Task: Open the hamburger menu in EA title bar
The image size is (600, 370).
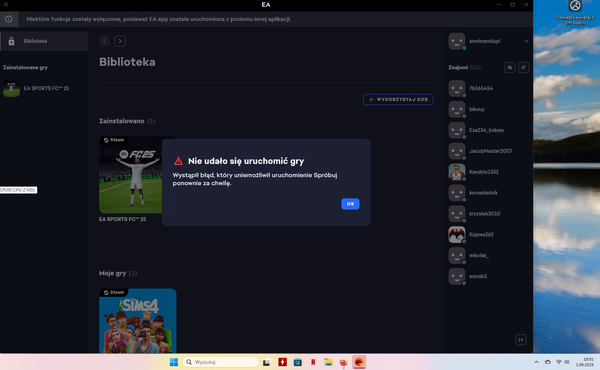Action: click(6, 5)
